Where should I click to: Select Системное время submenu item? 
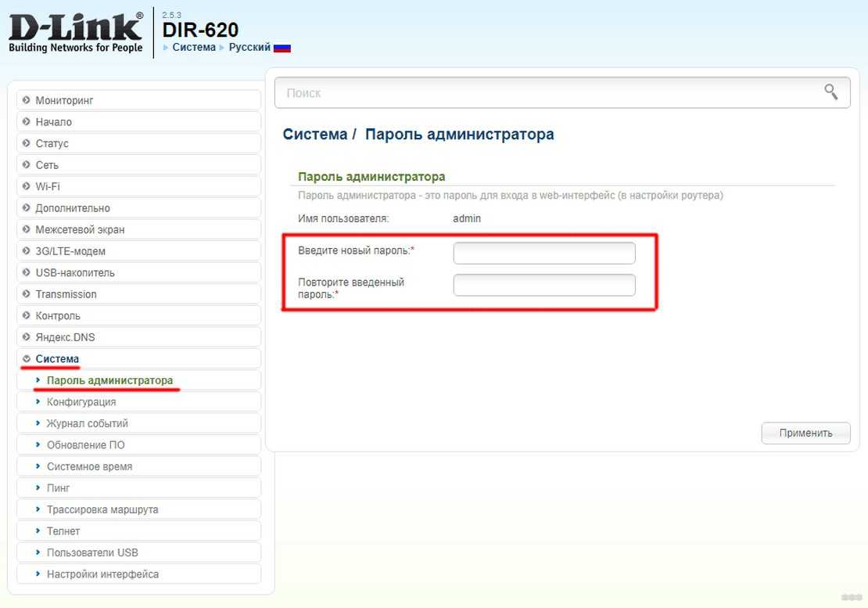point(89,466)
